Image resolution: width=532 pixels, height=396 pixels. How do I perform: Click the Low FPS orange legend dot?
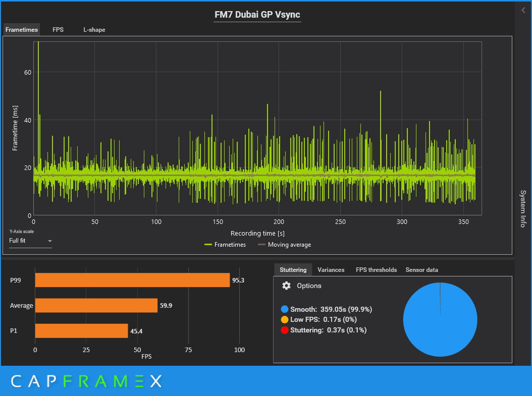pyautogui.click(x=285, y=319)
